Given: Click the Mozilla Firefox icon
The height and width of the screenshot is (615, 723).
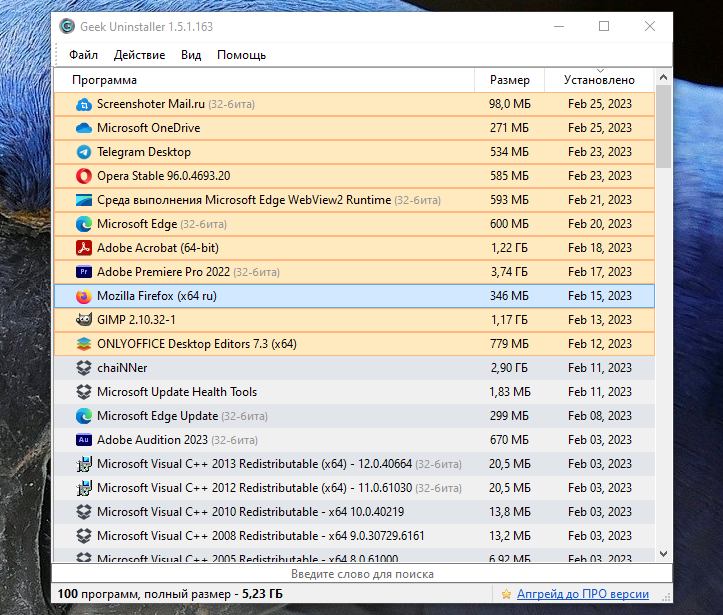Looking at the screenshot, I should (83, 296).
